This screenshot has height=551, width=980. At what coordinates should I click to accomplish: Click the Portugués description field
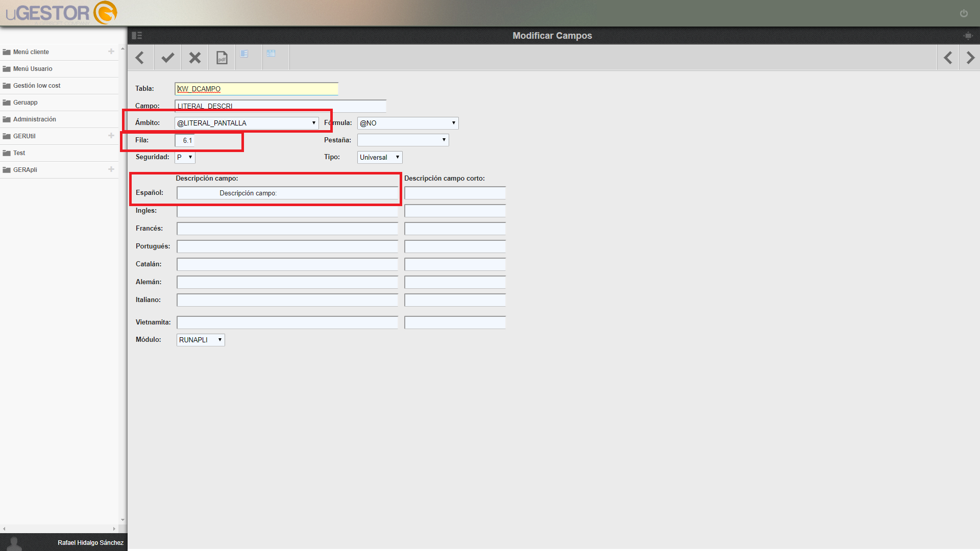(287, 246)
